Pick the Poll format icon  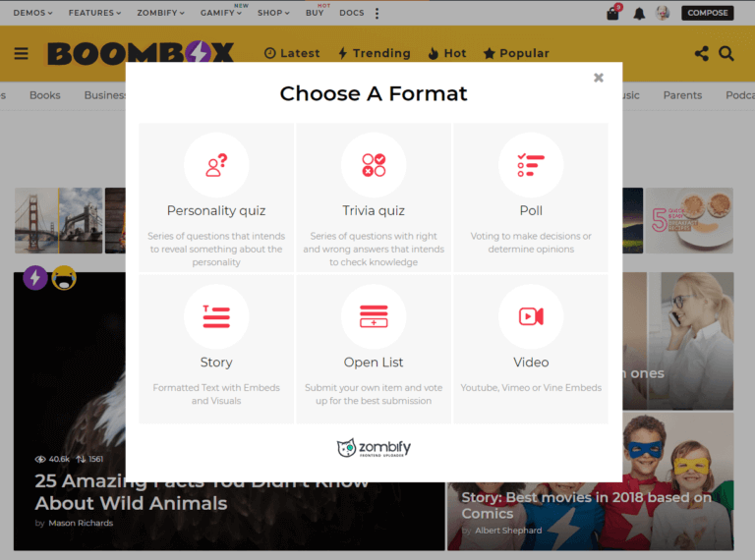tap(531, 165)
